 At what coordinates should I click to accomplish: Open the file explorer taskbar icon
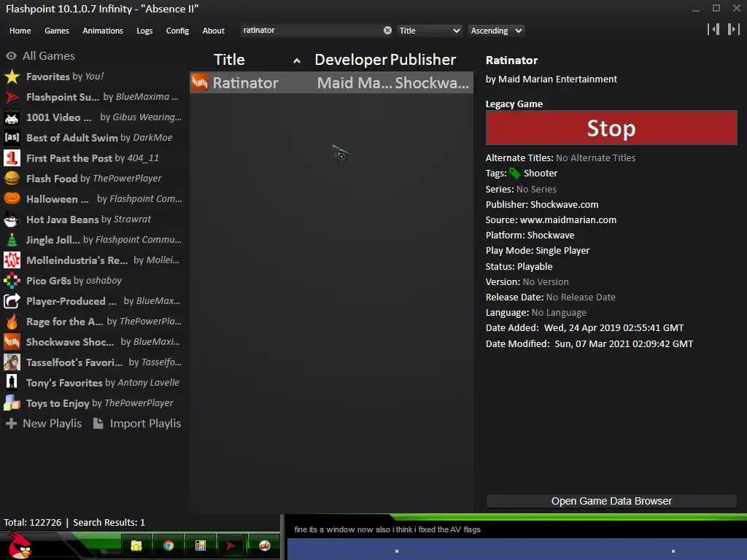tap(136, 545)
